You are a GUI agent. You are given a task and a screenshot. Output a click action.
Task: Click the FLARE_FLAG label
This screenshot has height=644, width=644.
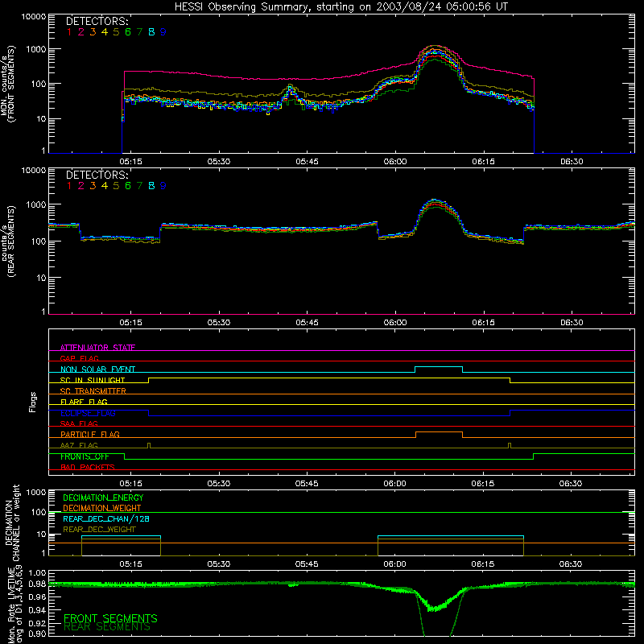[84, 402]
